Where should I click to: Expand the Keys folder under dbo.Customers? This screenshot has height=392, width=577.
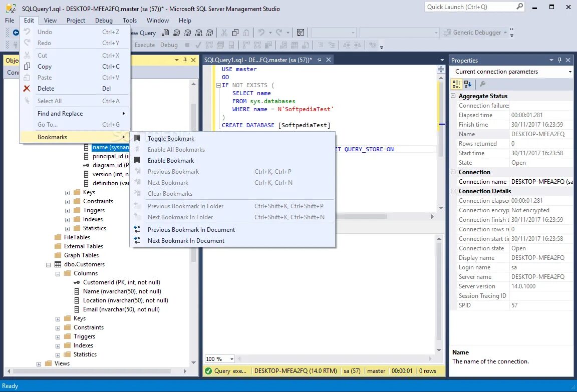pyautogui.click(x=58, y=319)
